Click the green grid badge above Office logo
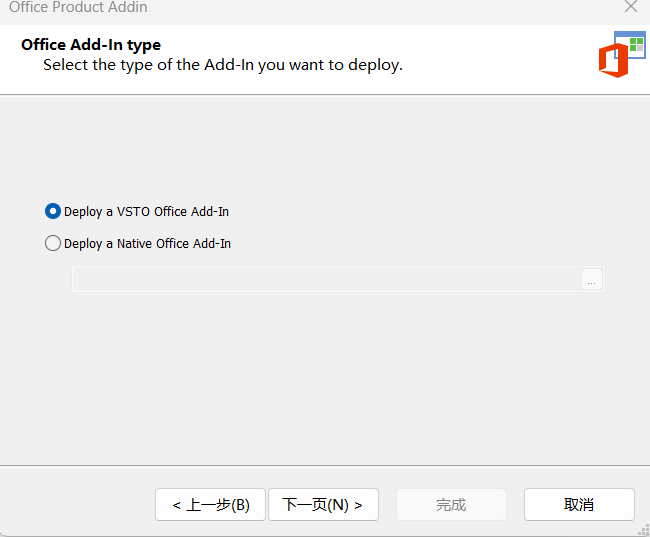The width and height of the screenshot is (650, 537). click(636, 44)
